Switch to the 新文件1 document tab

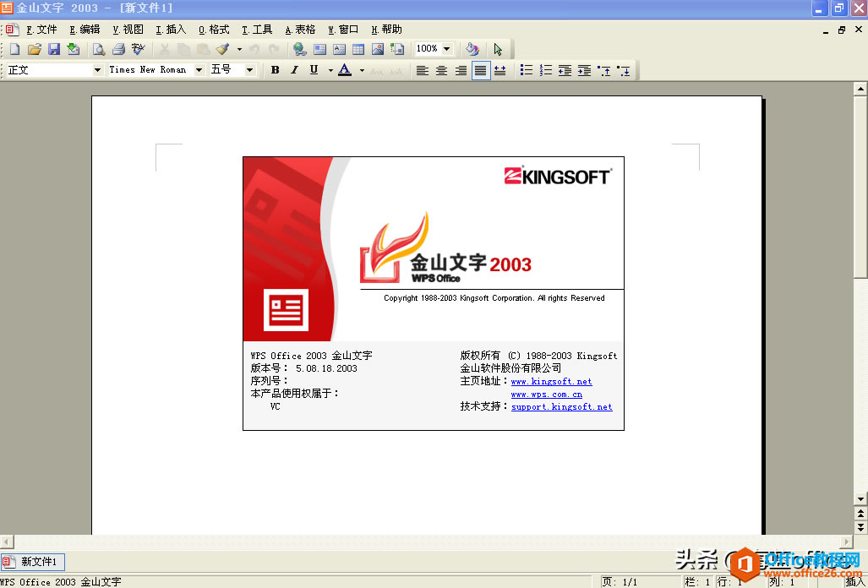click(x=33, y=562)
